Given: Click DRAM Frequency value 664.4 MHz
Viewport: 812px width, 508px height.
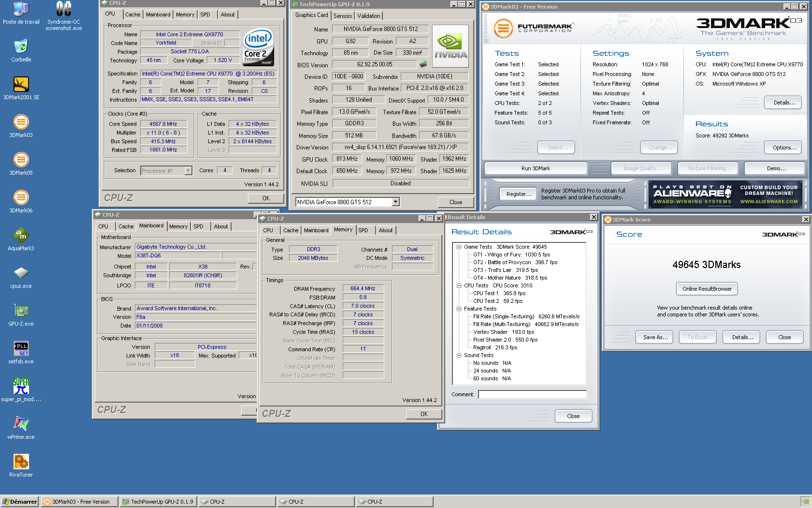Looking at the screenshot, I should [362, 288].
